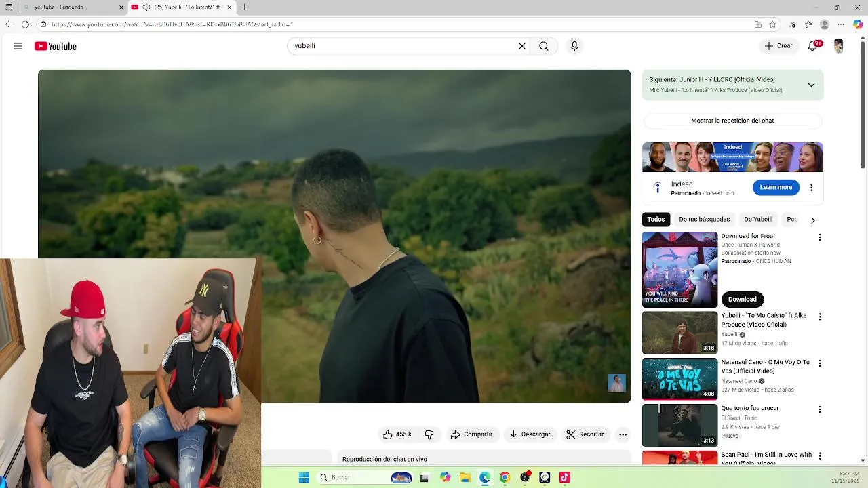Screen dimensions: 868x488
Task: Run search with the magnifier button
Action: (544, 46)
